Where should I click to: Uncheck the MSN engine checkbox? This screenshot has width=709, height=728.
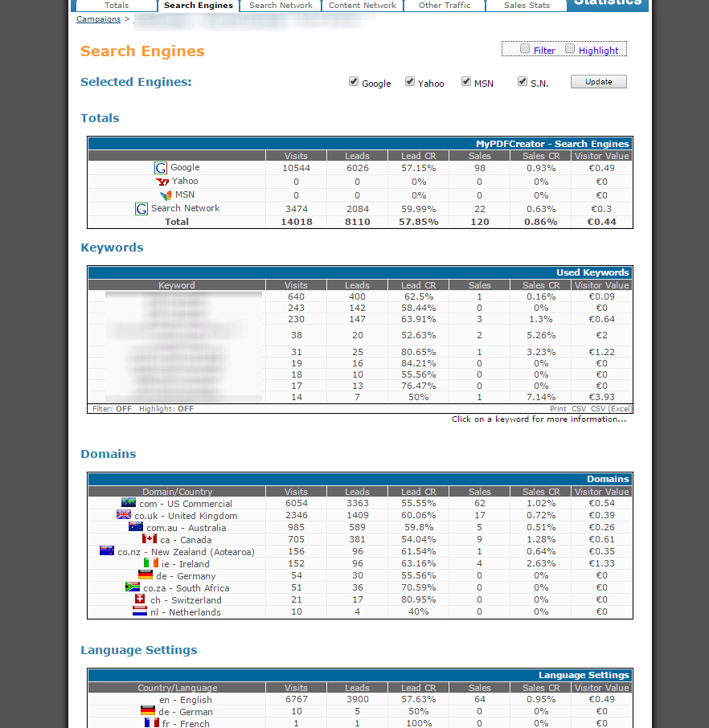[x=466, y=82]
